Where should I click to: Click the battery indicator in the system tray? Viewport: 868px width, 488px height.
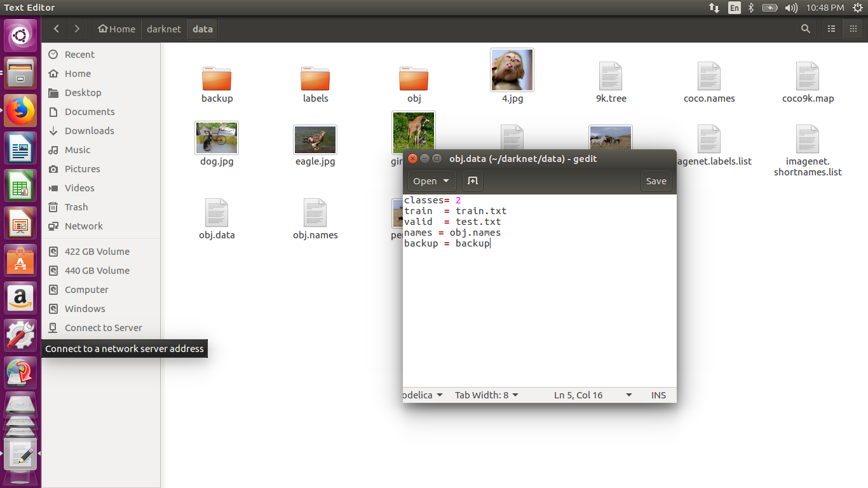click(x=769, y=8)
